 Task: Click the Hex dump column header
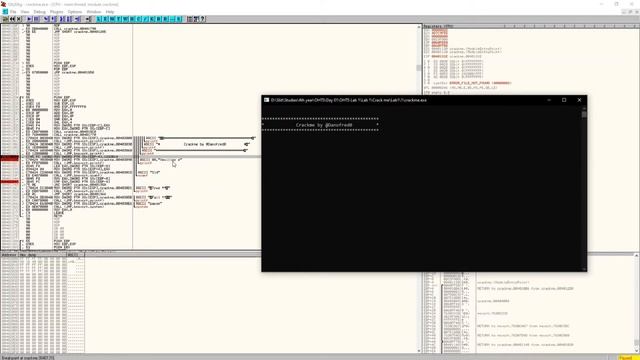click(43, 255)
